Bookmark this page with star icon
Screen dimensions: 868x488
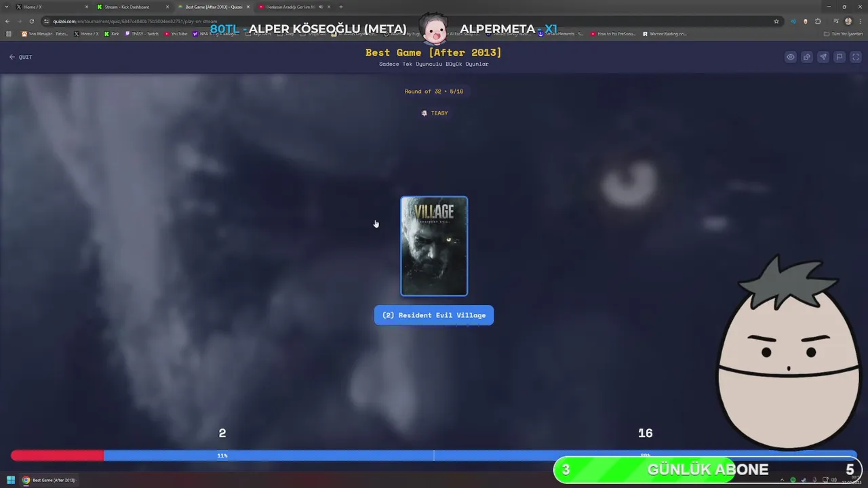(x=776, y=21)
